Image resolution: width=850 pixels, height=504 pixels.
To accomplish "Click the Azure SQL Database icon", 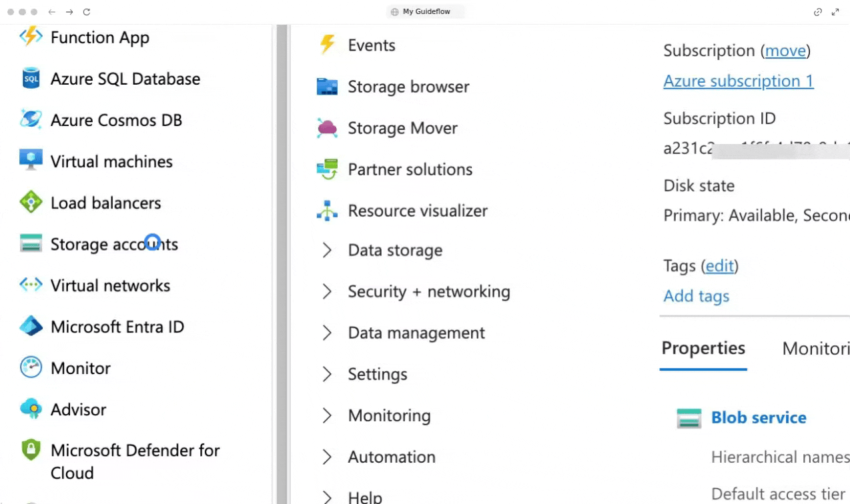I will tap(31, 78).
